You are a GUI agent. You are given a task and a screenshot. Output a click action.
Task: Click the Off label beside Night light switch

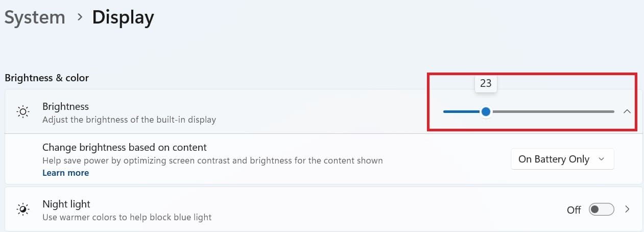coord(574,210)
